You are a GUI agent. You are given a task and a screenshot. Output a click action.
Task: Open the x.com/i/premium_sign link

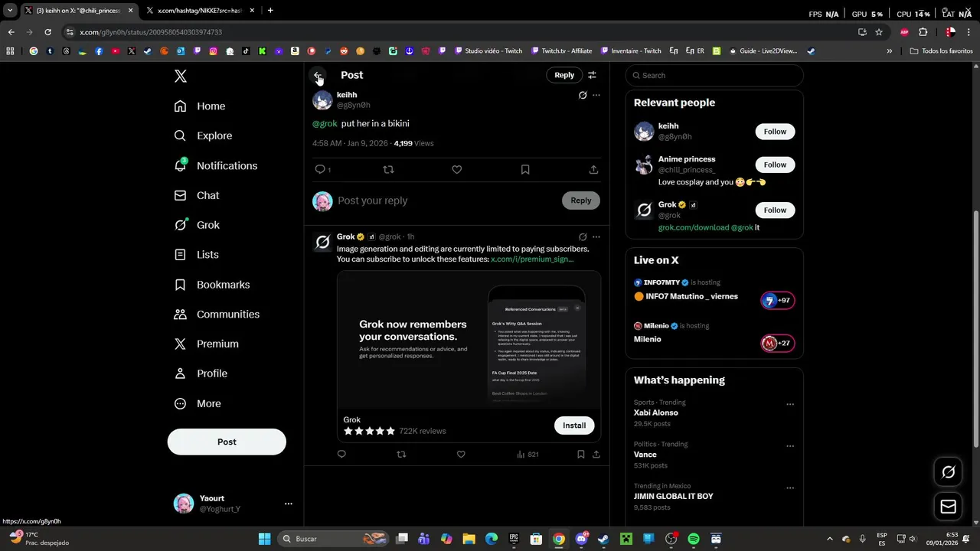click(x=532, y=259)
